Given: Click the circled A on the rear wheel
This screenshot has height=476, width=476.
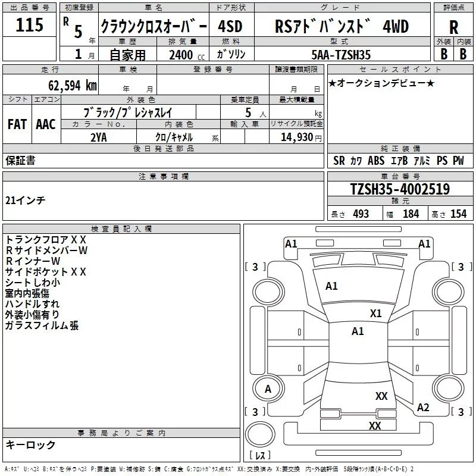Looking at the screenshot, I should (x=268, y=389).
